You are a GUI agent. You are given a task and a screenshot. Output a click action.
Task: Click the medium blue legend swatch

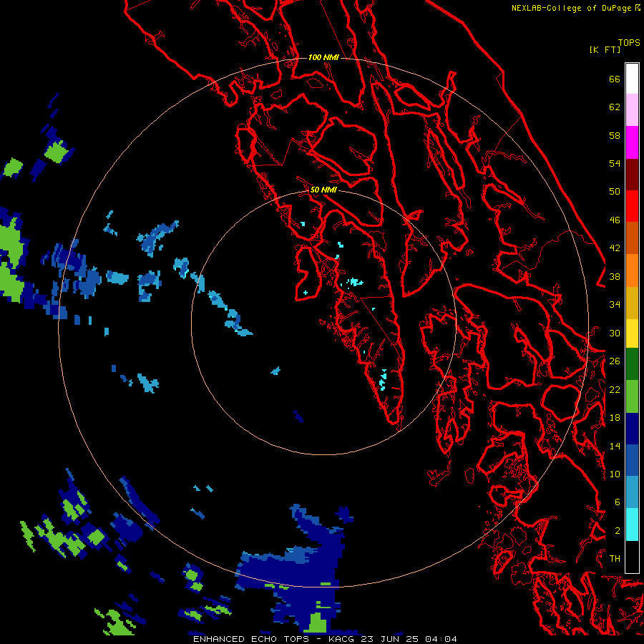point(632,460)
